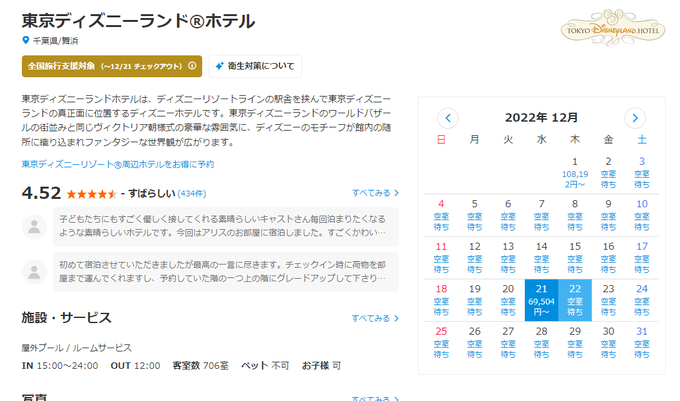
Task: Click the hotel title 東京ディズニーランド®ホテル
Action: pyautogui.click(x=138, y=21)
